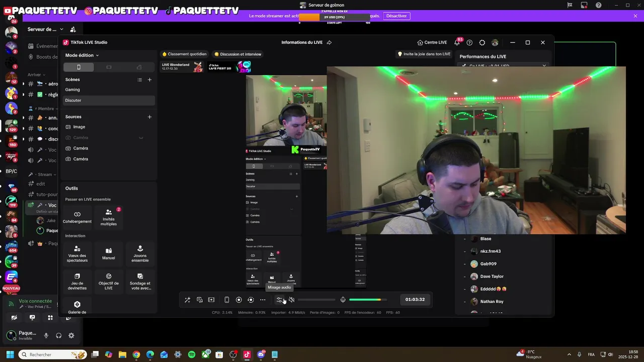Click Invite la joie dans ton LIVE
The width and height of the screenshot is (644, 362).
424,54
